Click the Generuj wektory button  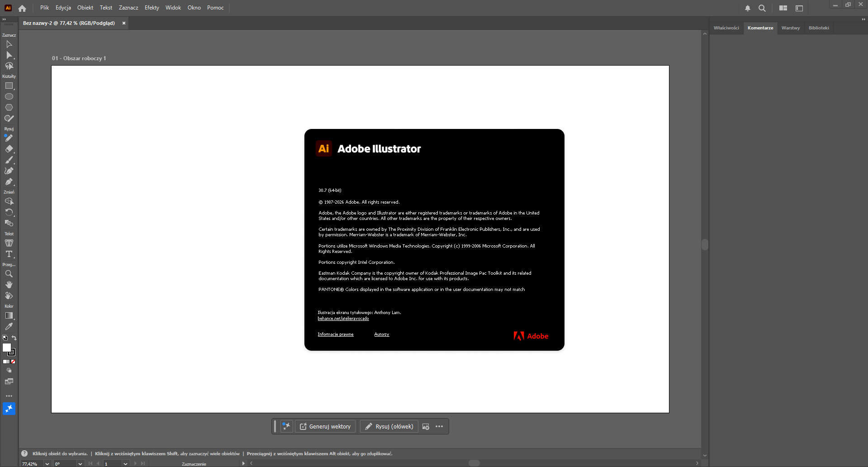point(325,426)
